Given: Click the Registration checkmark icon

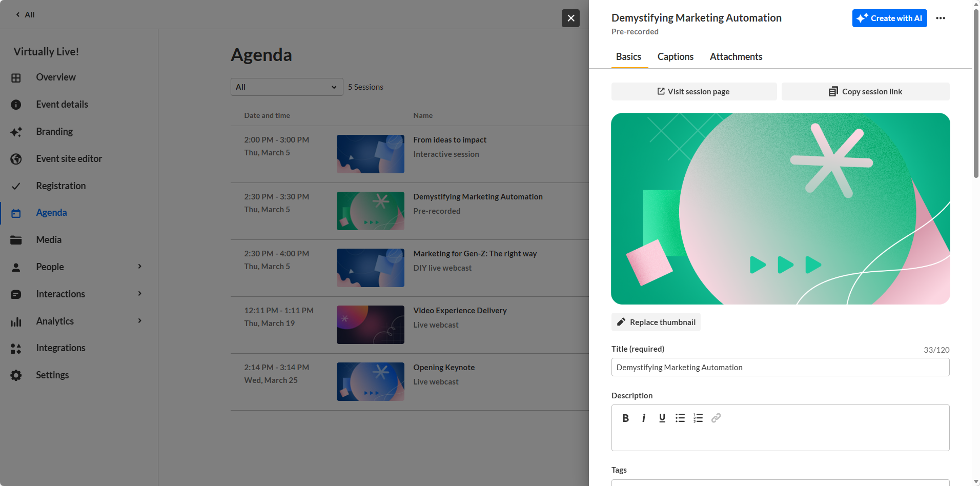Looking at the screenshot, I should 16,186.
